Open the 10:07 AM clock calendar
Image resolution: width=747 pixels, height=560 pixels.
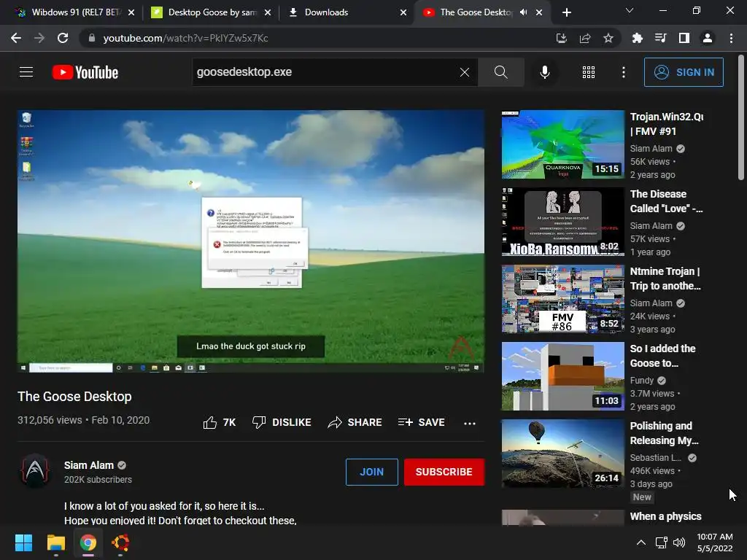point(715,542)
